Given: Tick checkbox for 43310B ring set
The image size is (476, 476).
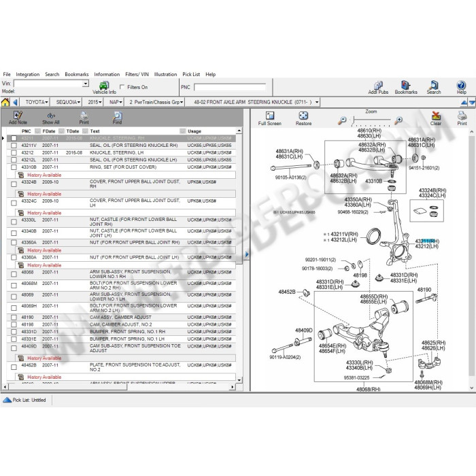Looking at the screenshot, I should tap(14, 167).
